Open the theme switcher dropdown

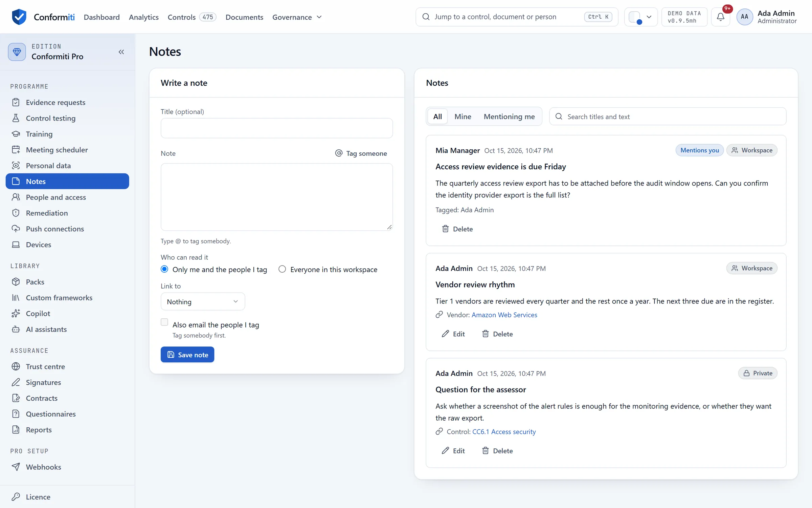pyautogui.click(x=641, y=17)
